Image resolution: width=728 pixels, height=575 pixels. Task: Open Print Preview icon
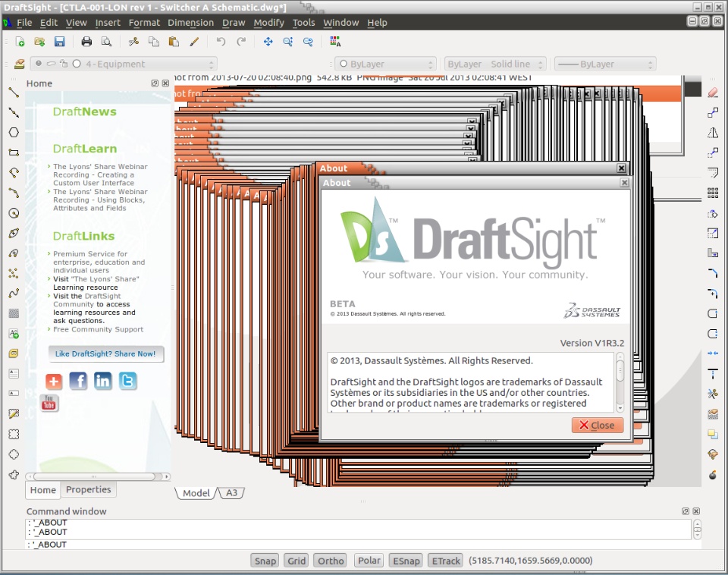107,42
